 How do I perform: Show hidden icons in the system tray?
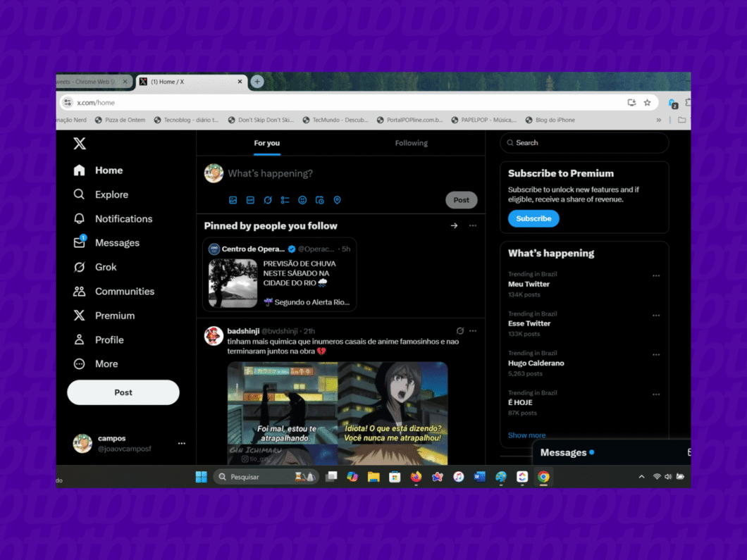pyautogui.click(x=641, y=477)
